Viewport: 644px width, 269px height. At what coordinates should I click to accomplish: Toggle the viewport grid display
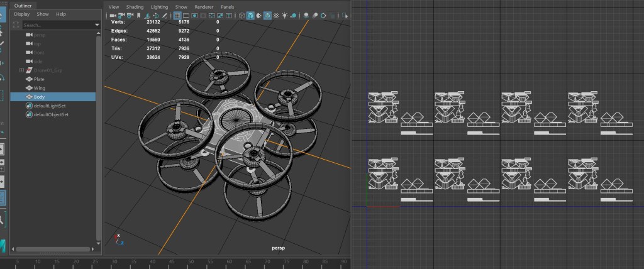177,16
